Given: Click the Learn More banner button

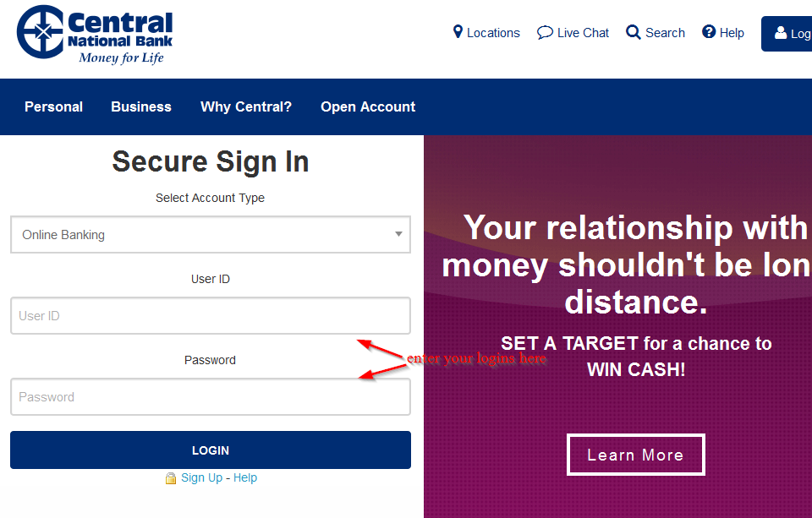Looking at the screenshot, I should (x=635, y=455).
